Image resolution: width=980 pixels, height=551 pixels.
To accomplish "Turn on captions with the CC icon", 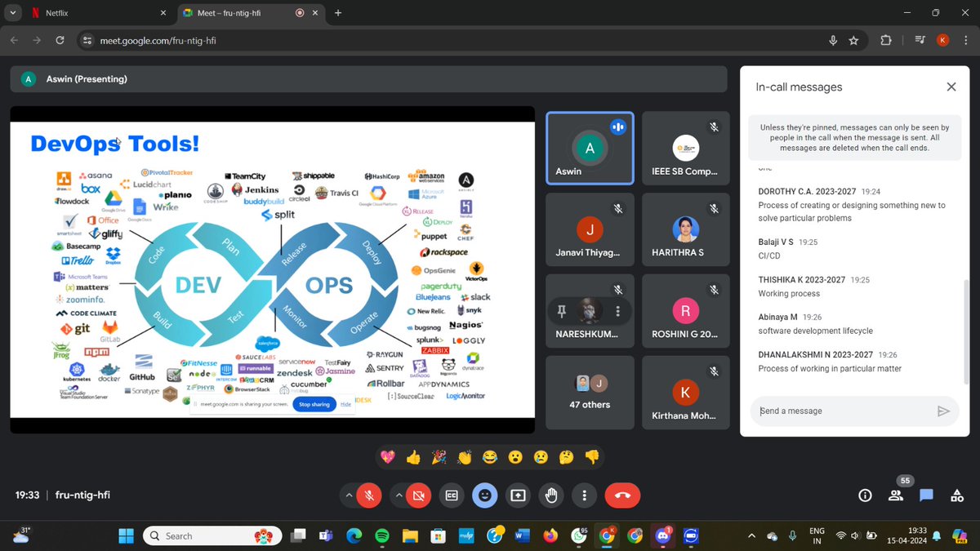I will point(451,495).
